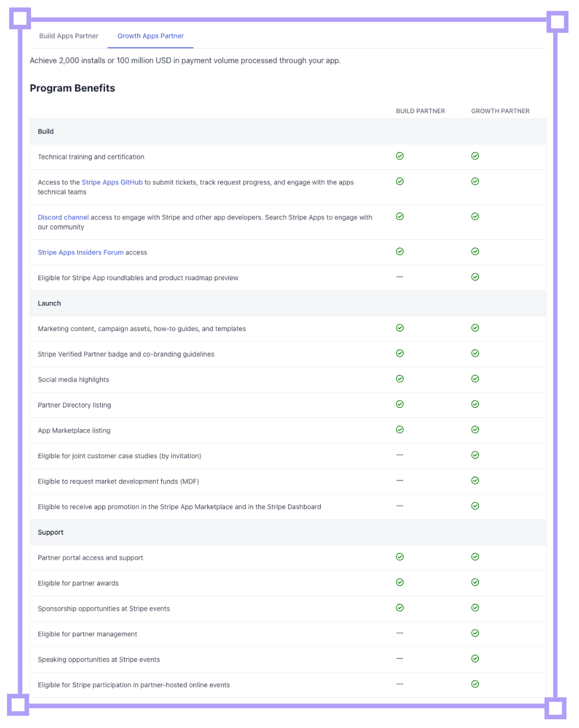The height and width of the screenshot is (728, 579).
Task: Click Build Partner checkmark for partner awards
Action: click(x=400, y=582)
